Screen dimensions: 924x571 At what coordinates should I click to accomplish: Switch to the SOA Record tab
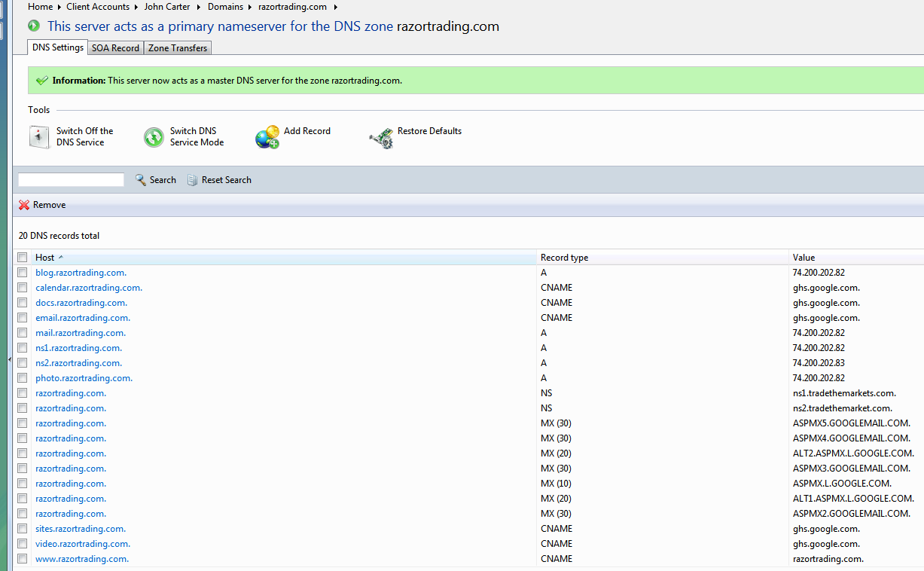114,47
